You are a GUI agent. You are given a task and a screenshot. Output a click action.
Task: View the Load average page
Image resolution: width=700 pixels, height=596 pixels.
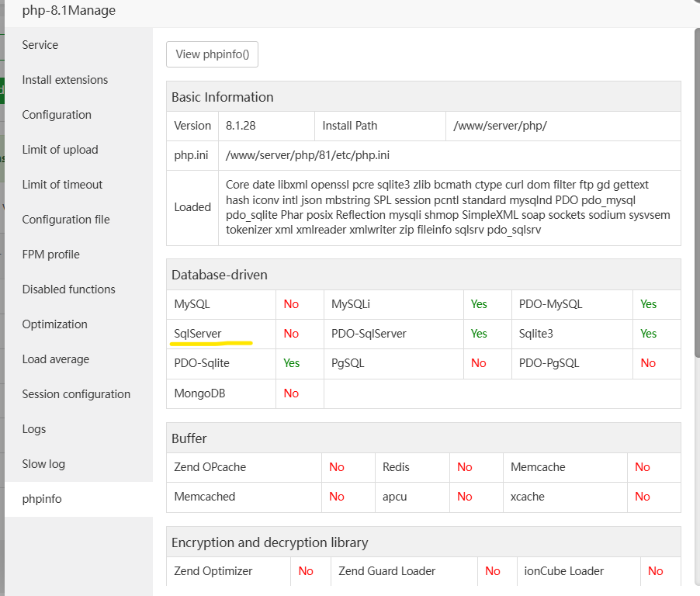[x=55, y=359]
